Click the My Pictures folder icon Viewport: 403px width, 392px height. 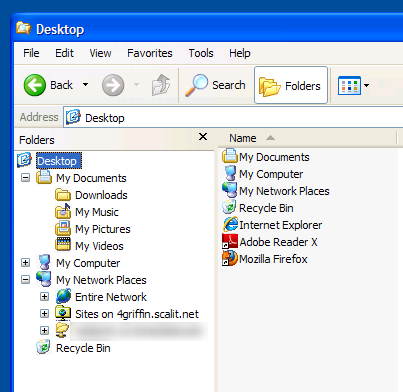click(x=63, y=228)
